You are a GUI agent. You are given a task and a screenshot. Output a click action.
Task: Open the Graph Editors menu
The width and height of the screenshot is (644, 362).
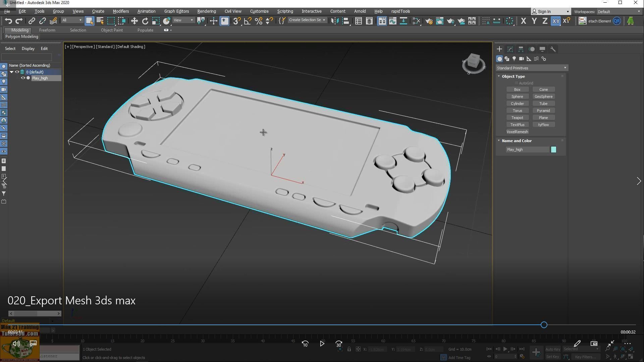pyautogui.click(x=176, y=11)
